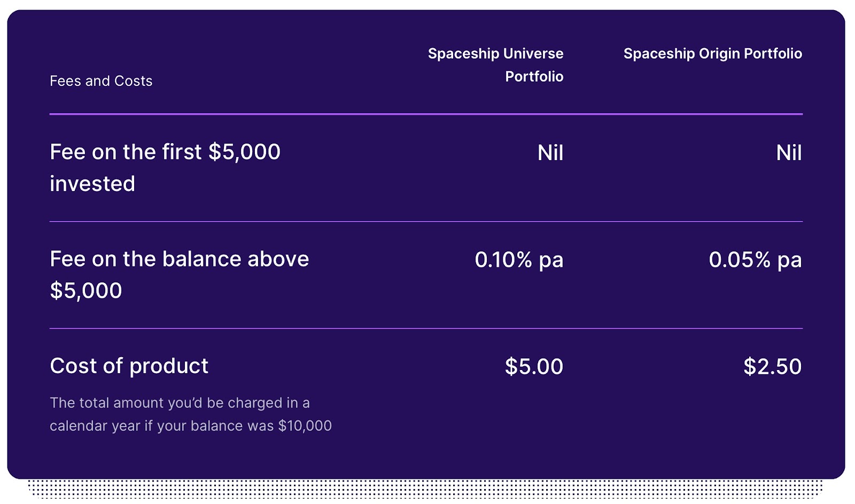
Task: Click the word "Portfolio" beneath "Spaceship Universe"
Action: point(534,77)
